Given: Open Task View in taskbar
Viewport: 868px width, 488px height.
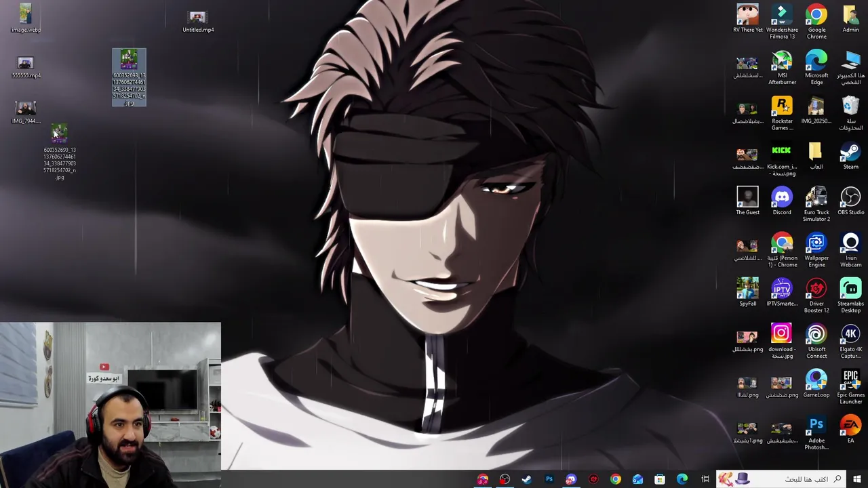Looking at the screenshot, I should (x=705, y=479).
